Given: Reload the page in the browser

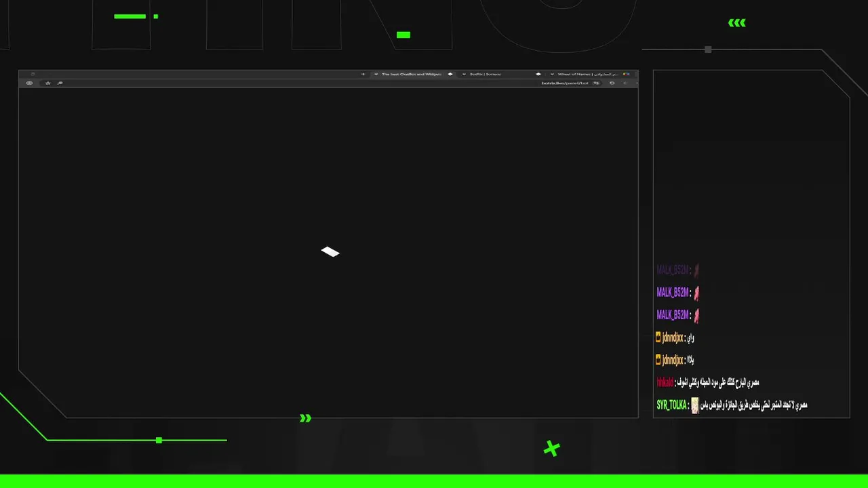Looking at the screenshot, I should pos(612,83).
